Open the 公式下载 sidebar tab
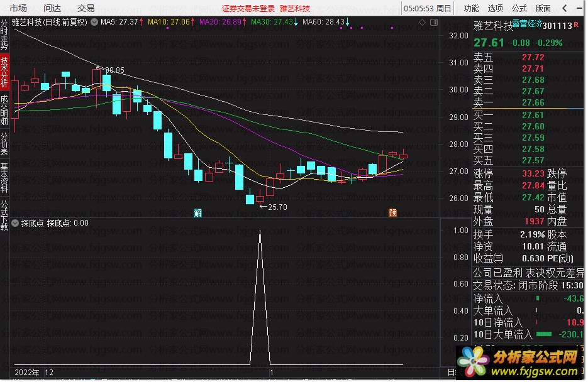This screenshot has height=382, width=588. (4, 215)
